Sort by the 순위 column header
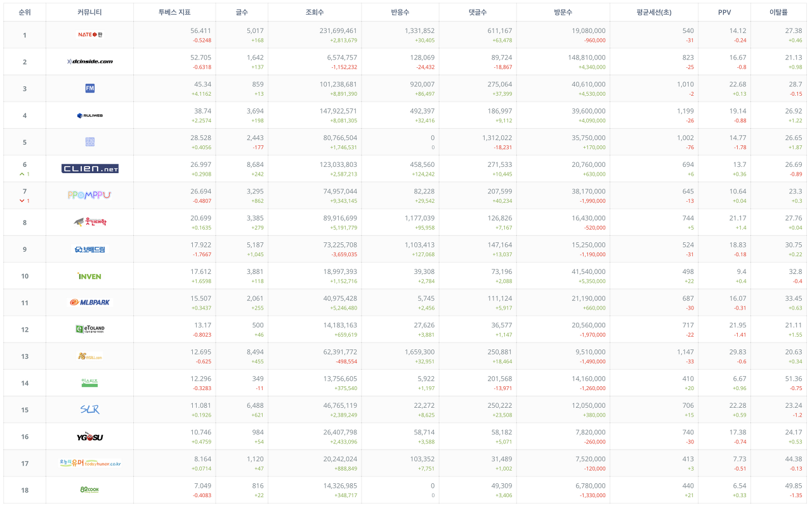This screenshot has height=508, width=812. pos(25,12)
